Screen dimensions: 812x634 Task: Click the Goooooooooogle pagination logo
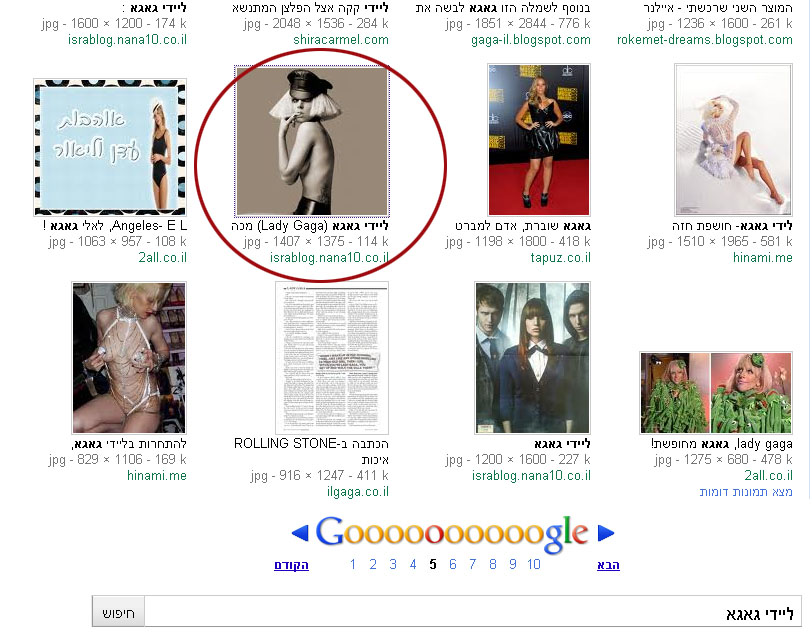click(452, 534)
